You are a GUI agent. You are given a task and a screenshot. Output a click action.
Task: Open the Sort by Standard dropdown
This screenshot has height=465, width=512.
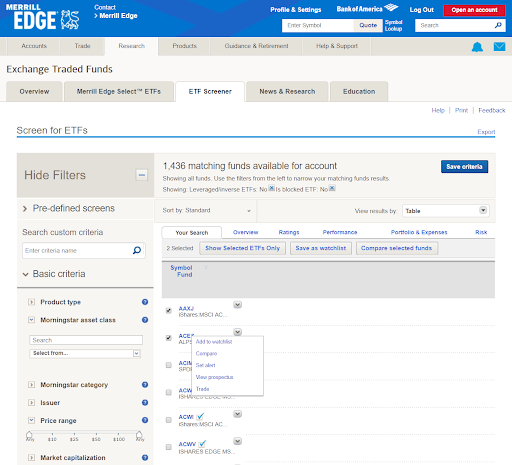(206, 211)
